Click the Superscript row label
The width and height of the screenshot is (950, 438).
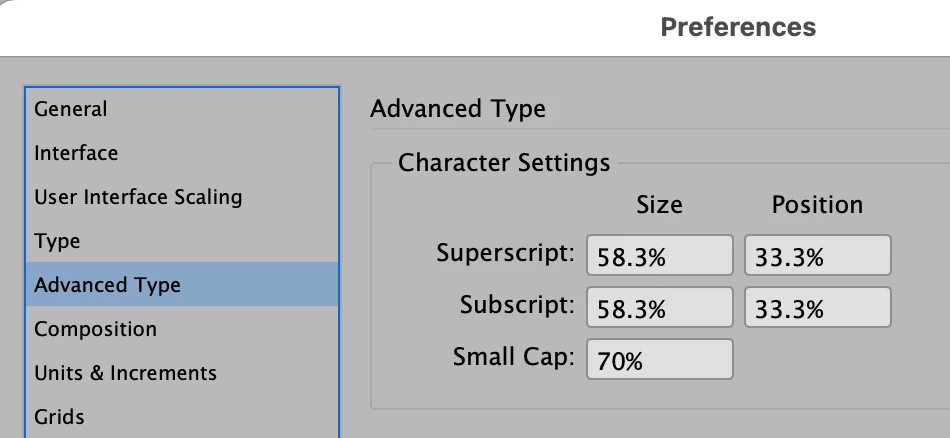click(505, 253)
